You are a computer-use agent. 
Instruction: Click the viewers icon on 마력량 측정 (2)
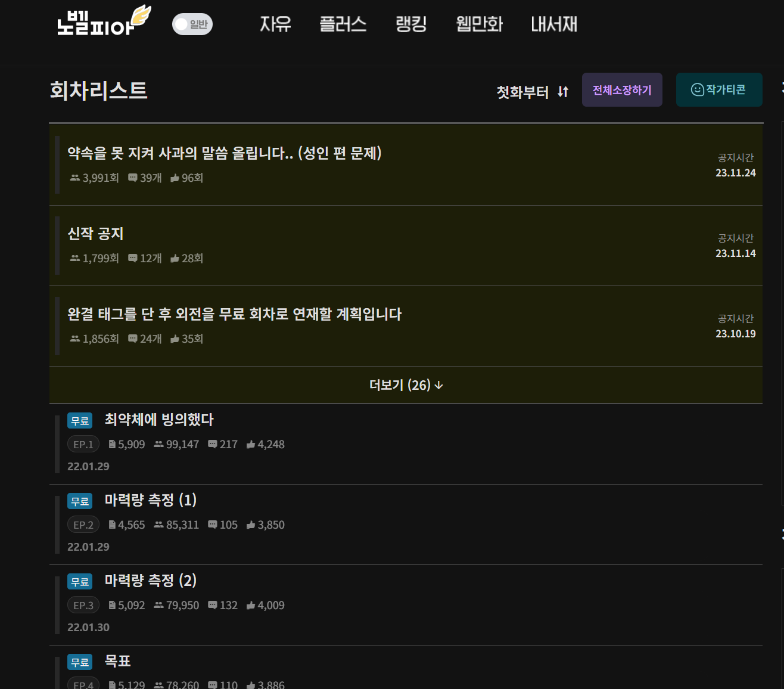(x=158, y=606)
